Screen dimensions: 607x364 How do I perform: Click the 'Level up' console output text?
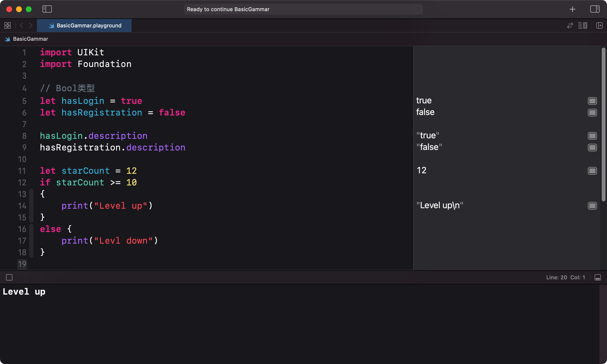pos(24,292)
